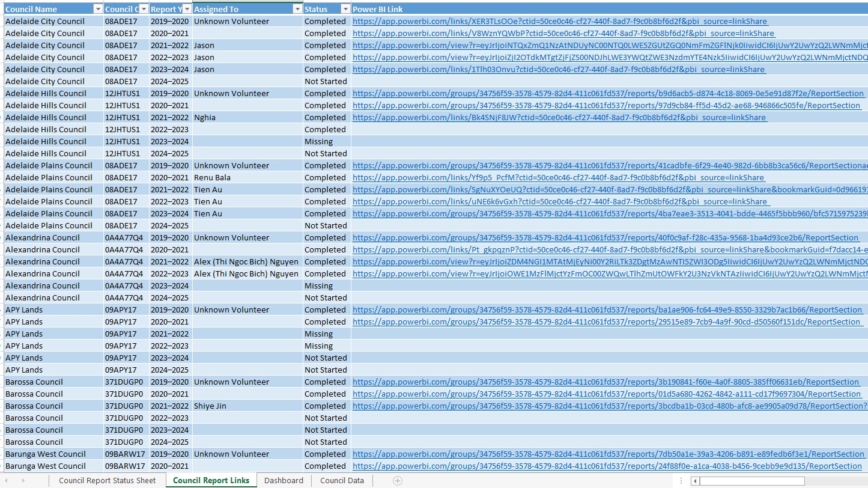The image size is (868, 488).
Task: Click the New Sheet plus icon
Action: (x=397, y=481)
